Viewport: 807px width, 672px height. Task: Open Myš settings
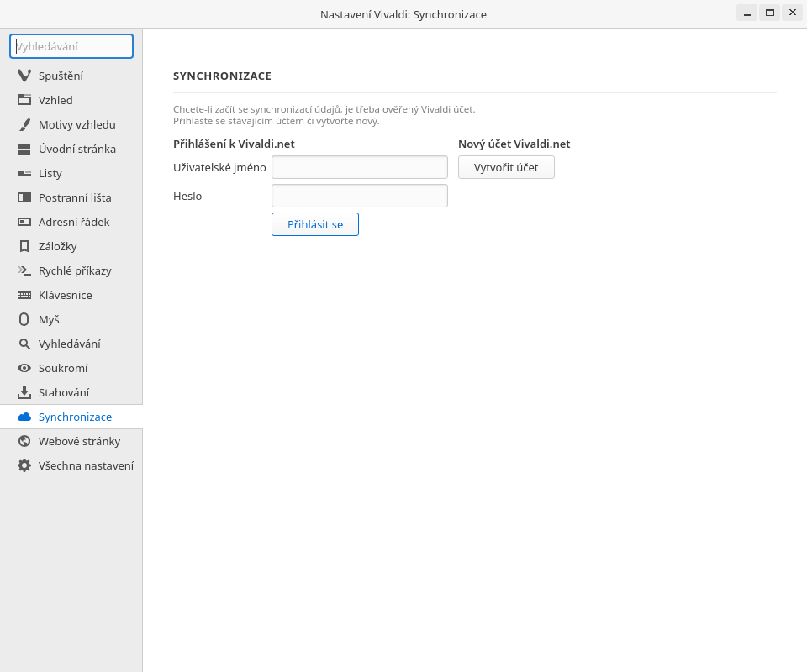(x=71, y=319)
